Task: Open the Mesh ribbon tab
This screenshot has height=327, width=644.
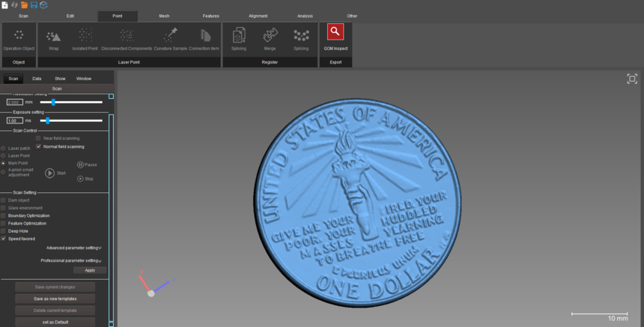Action: [x=164, y=16]
